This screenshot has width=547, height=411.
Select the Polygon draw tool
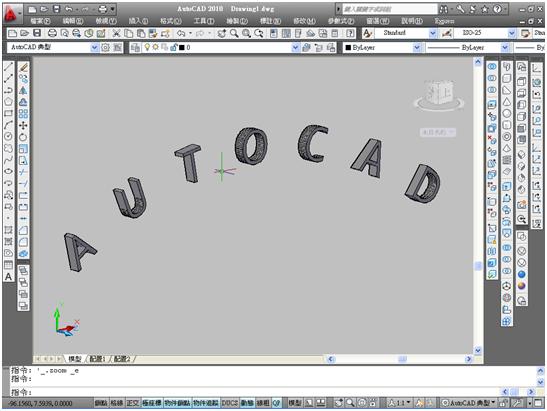tap(8, 102)
